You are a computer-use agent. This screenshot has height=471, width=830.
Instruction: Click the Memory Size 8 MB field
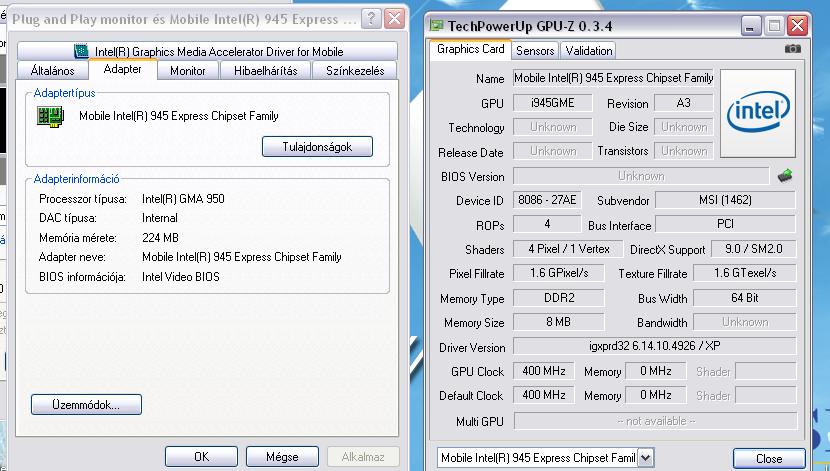pos(558,322)
